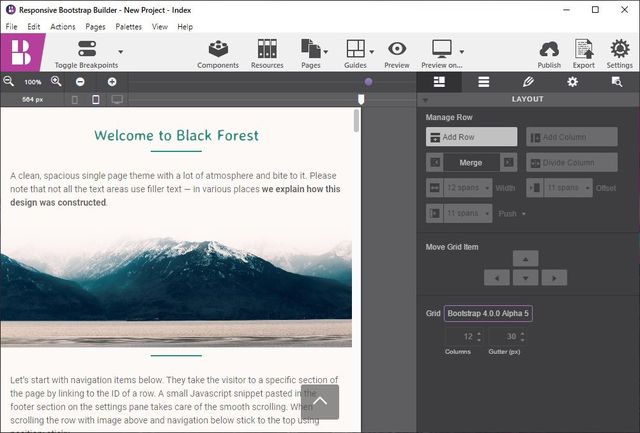Open the Actions menu
Viewport: 640px width, 433px height.
(x=63, y=27)
